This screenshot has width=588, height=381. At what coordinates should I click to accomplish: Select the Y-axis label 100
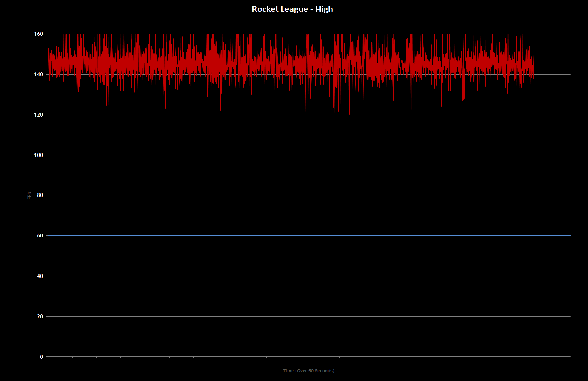pos(38,155)
